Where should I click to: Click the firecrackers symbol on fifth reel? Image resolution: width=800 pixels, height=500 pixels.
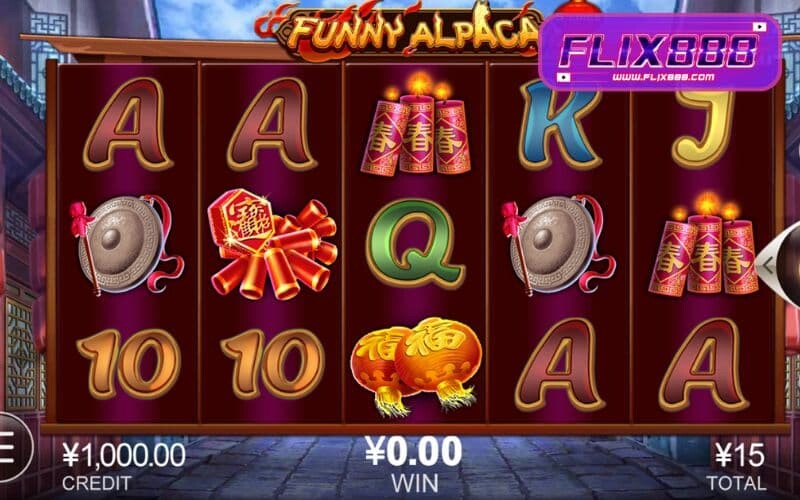coord(704,244)
